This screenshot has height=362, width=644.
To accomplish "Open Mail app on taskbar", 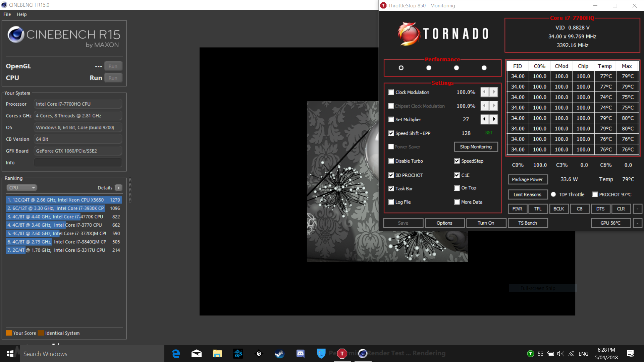I will click(197, 354).
